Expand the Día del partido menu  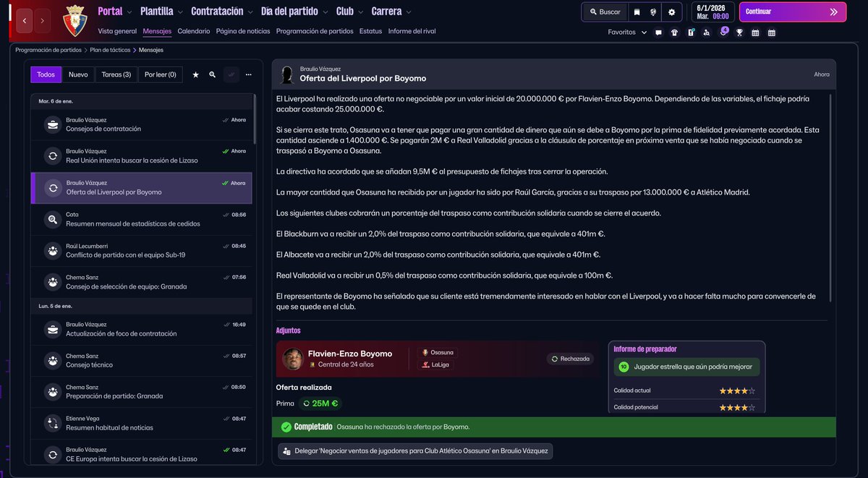coord(295,12)
